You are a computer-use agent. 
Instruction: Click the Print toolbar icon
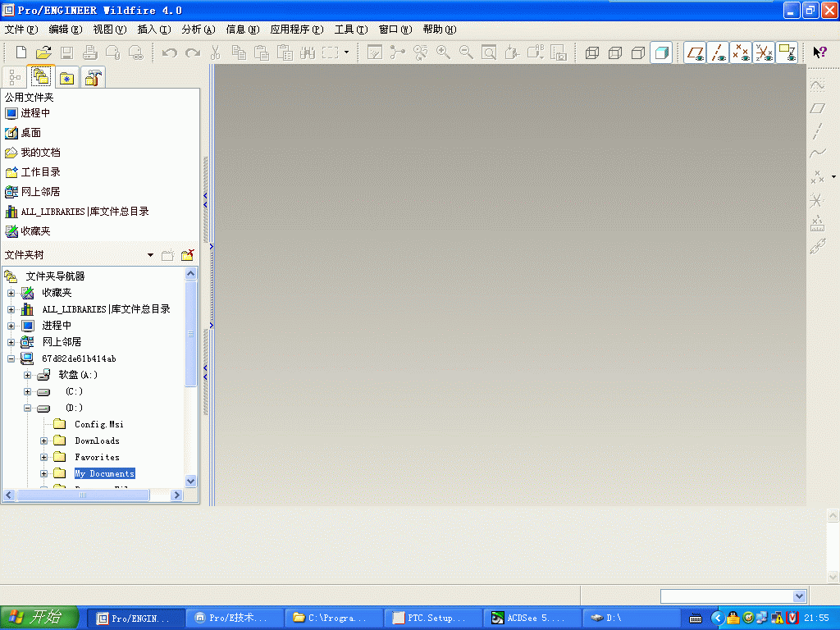pyautogui.click(x=90, y=52)
